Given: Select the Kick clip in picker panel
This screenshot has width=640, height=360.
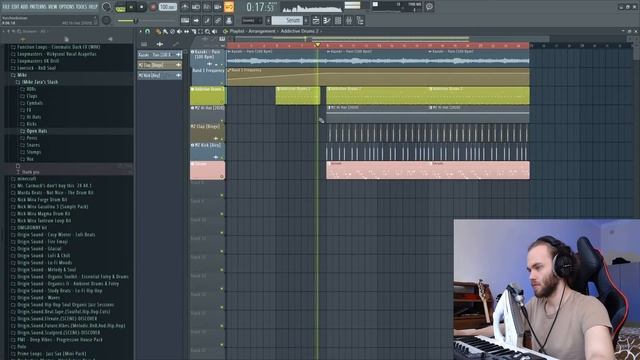Looking at the screenshot, I should click(160, 76).
